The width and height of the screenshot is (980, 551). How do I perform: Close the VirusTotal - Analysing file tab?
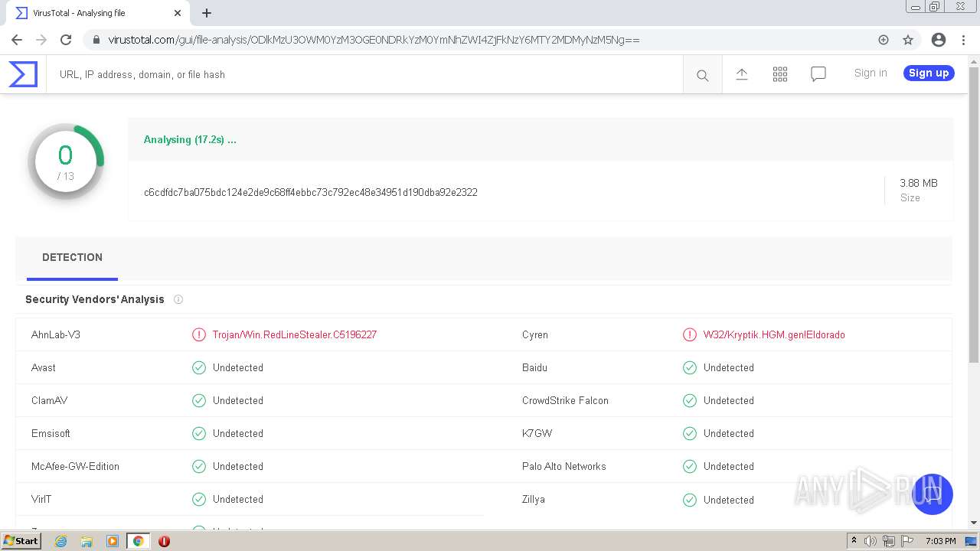tap(178, 13)
